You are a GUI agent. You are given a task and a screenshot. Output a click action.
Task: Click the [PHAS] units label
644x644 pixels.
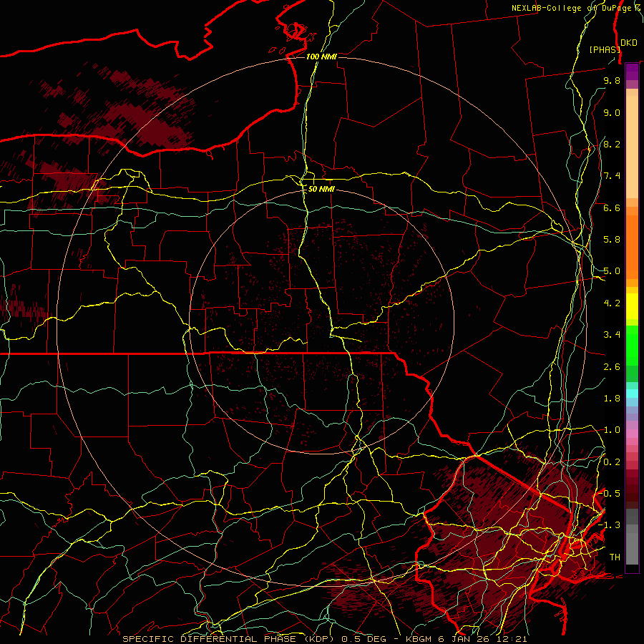604,49
